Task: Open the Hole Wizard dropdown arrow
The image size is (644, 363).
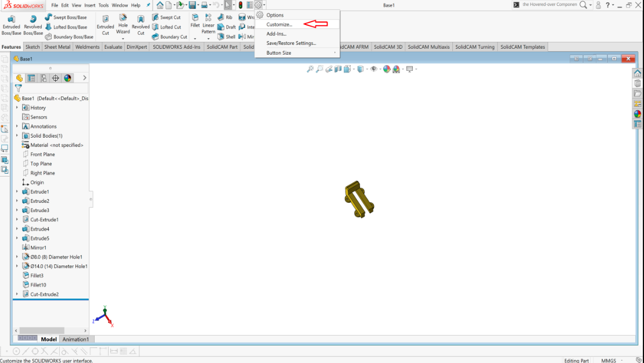Action: [x=123, y=38]
